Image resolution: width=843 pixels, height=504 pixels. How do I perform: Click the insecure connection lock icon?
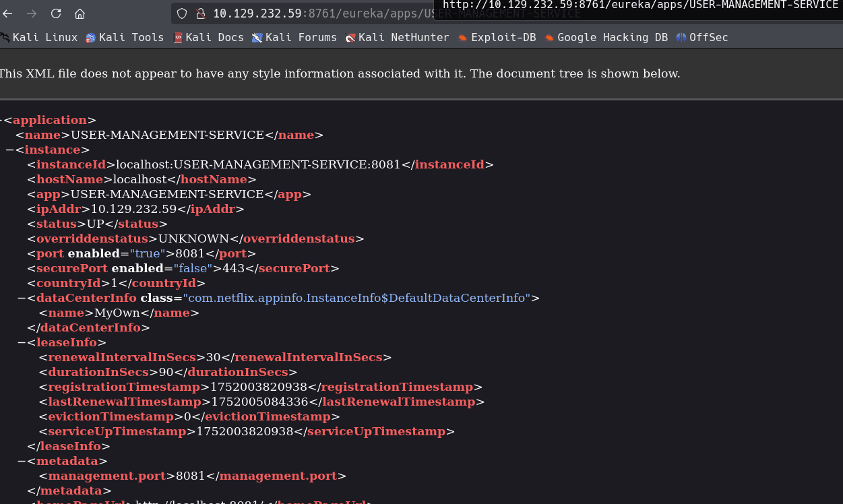point(199,13)
